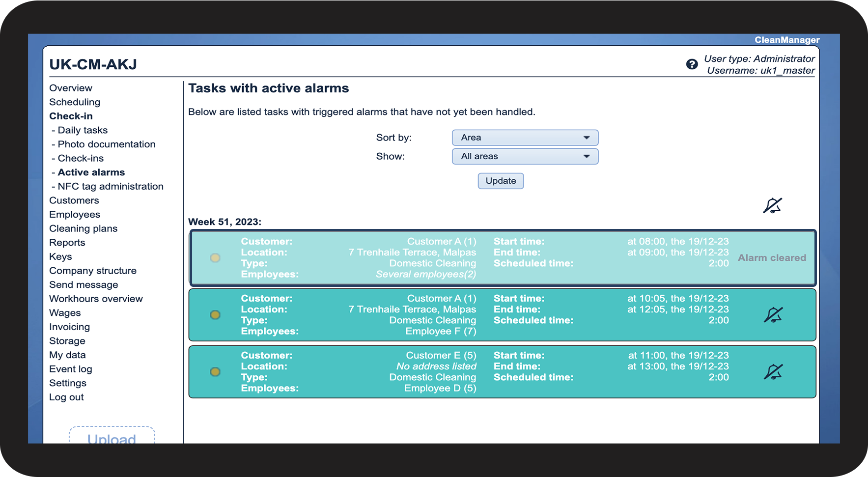The image size is (868, 477).
Task: Open the Cleaning plans section
Action: click(83, 228)
